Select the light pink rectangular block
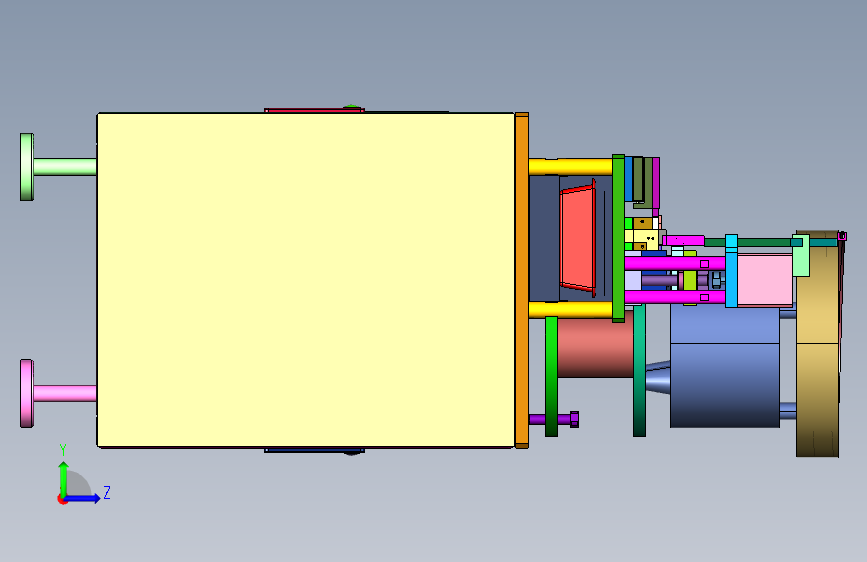867x562 pixels. [765, 280]
